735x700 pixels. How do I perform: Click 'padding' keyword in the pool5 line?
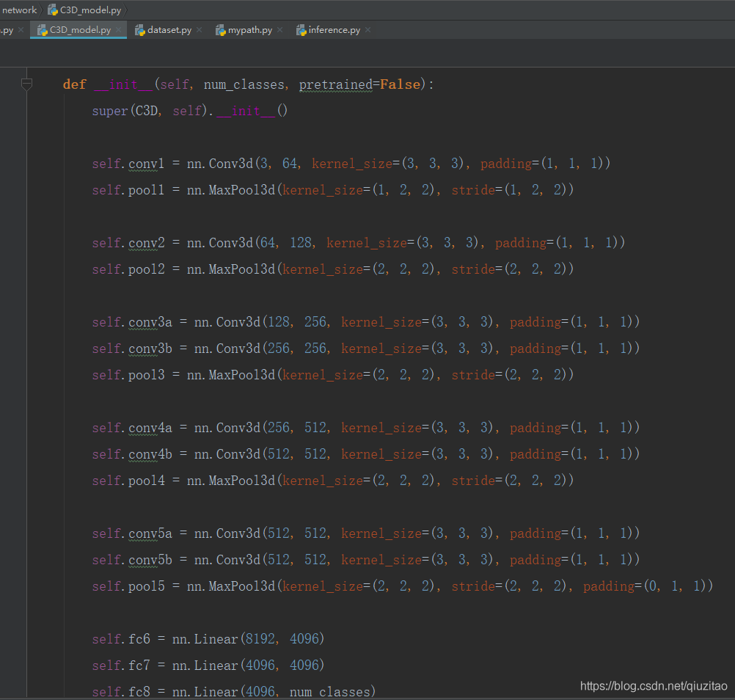(x=608, y=586)
